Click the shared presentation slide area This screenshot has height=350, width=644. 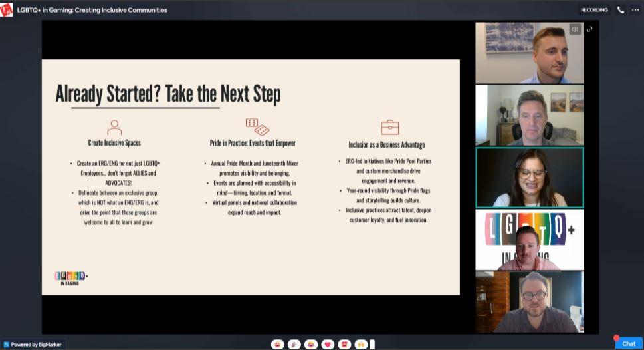251,177
